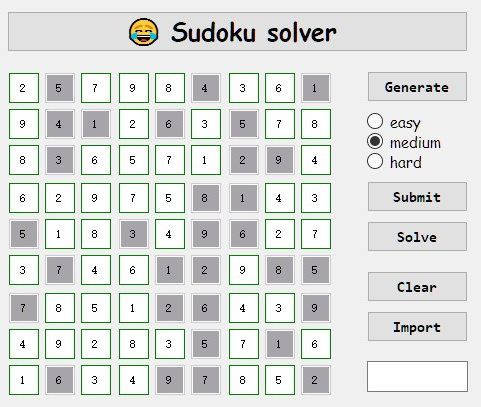Click gray cell 5 in first column

pyautogui.click(x=24, y=234)
